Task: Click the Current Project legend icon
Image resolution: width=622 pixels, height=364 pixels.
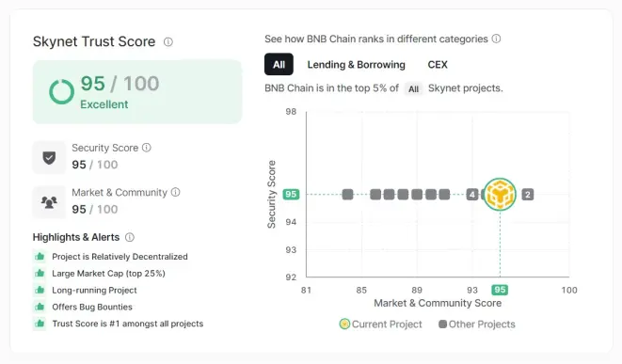Action: (344, 324)
